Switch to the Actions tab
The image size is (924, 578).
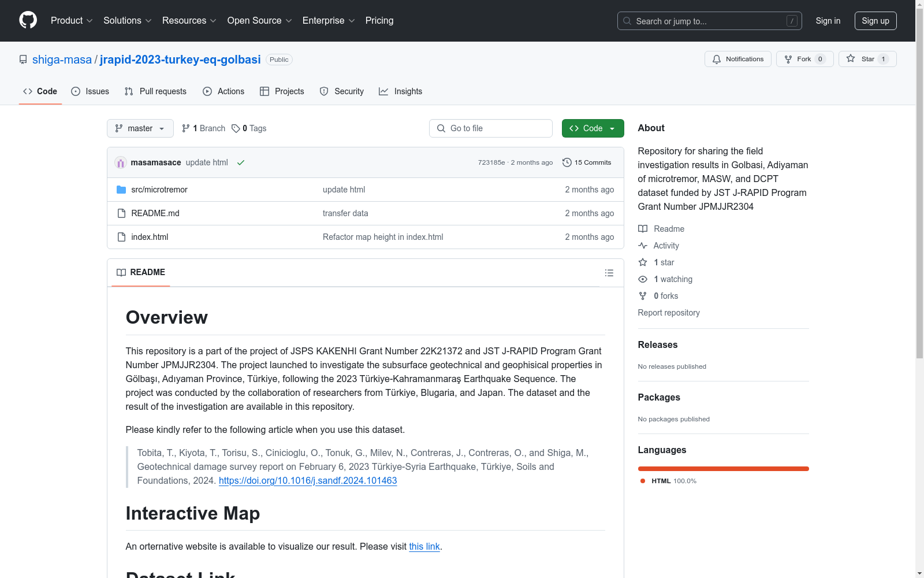223,91
